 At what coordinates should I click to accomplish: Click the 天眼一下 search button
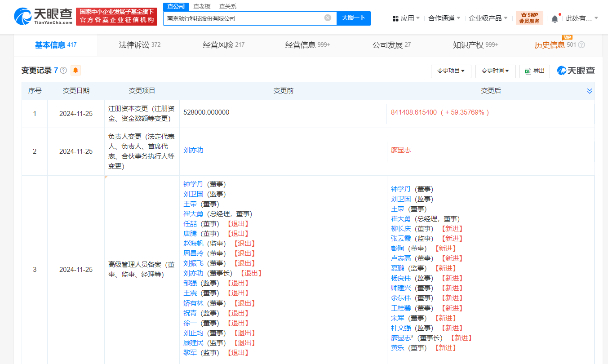tap(354, 18)
